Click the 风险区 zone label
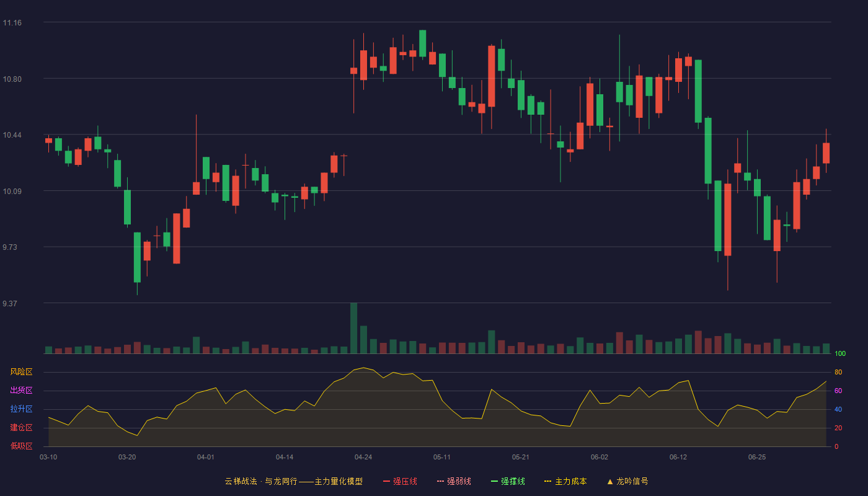 21,372
